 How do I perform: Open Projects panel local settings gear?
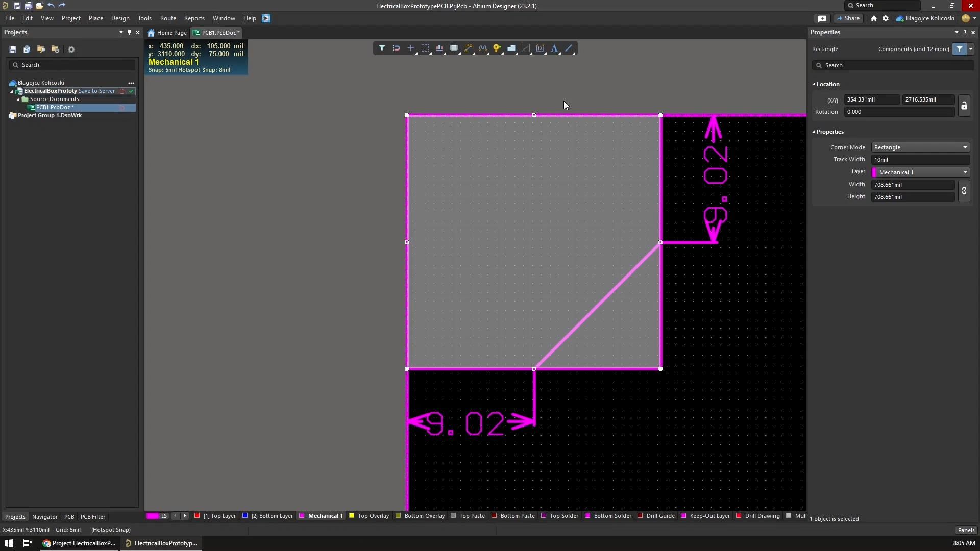[71, 49]
